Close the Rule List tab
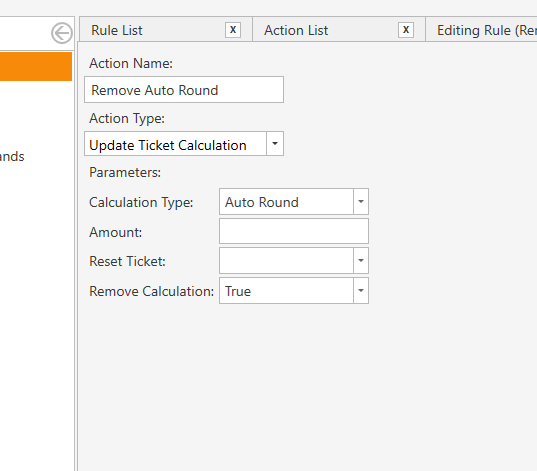 (233, 30)
